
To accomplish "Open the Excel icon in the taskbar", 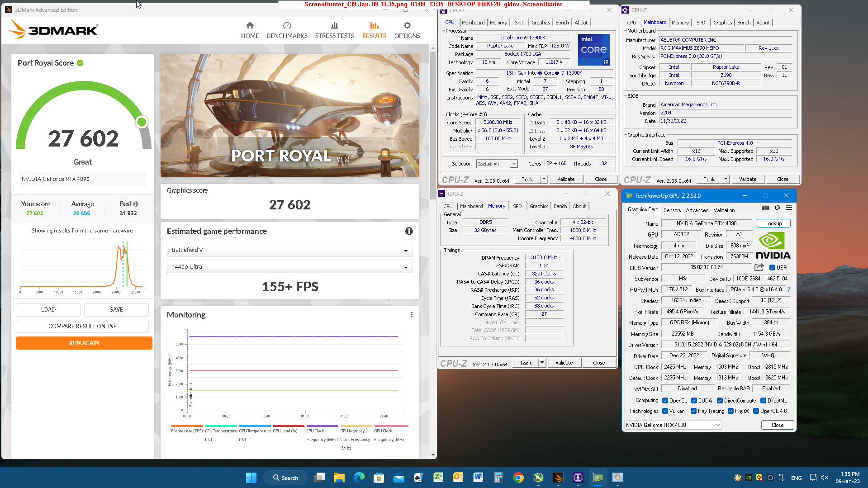I will (x=438, y=478).
